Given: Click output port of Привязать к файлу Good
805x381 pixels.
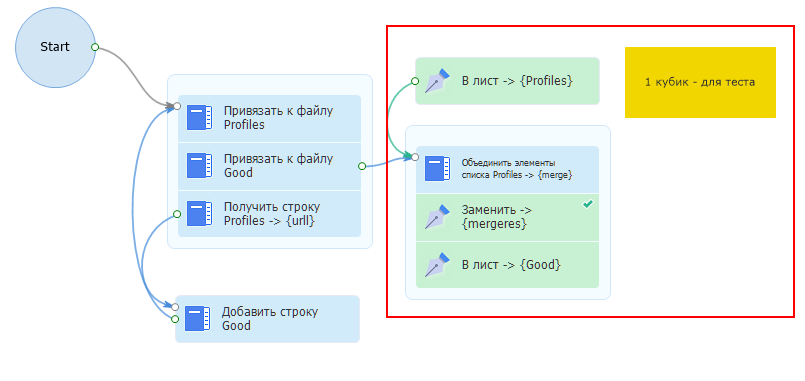Looking at the screenshot, I should (x=362, y=166).
